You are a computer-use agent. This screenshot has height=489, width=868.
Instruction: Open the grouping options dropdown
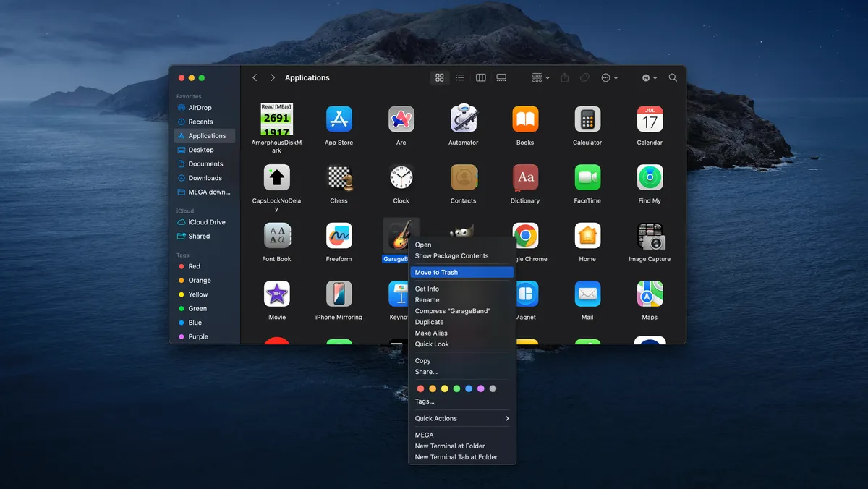(540, 77)
